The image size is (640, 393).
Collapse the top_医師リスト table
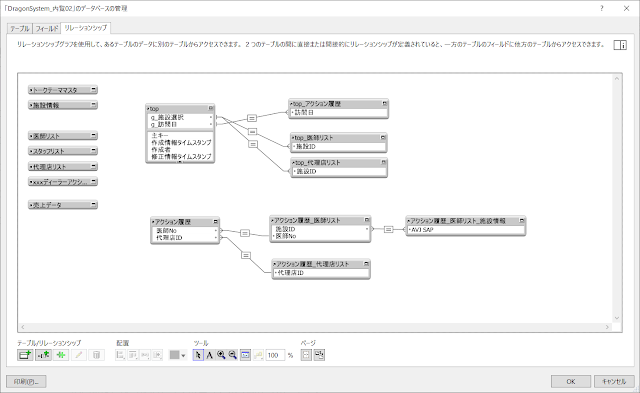[383, 138]
